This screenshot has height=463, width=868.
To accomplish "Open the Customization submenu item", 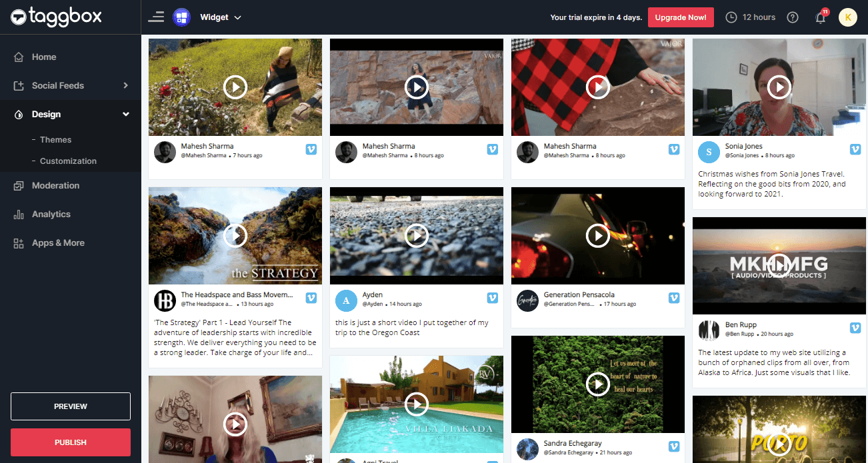I will pyautogui.click(x=68, y=161).
